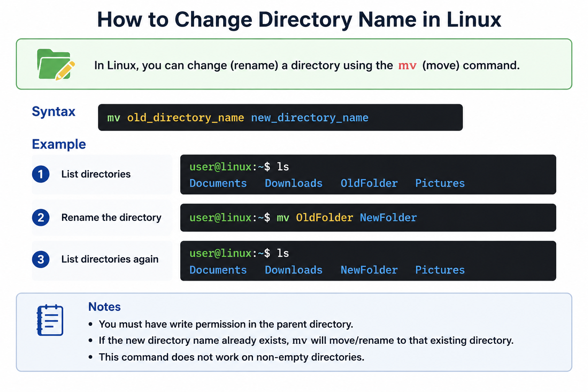
Task: Click 'Pictures' in the last ls output
Action: tap(440, 270)
